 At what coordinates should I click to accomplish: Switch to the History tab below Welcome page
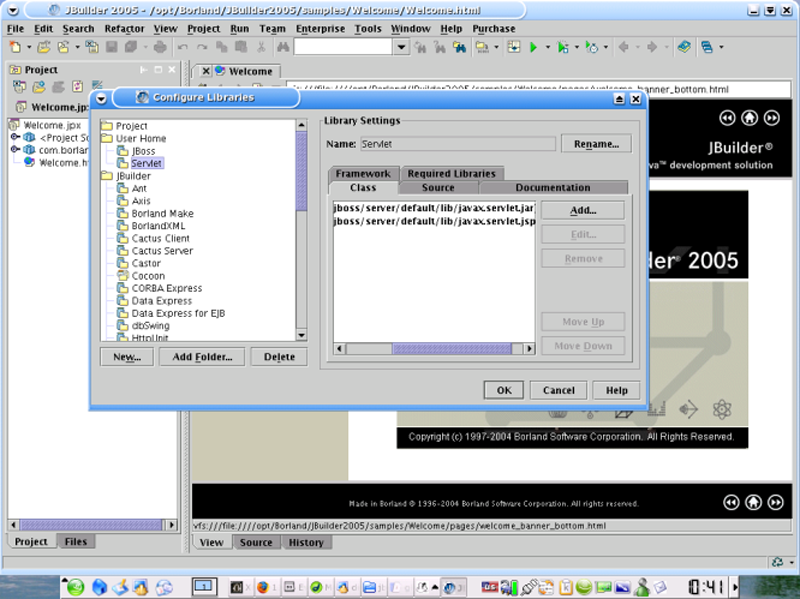(x=306, y=542)
